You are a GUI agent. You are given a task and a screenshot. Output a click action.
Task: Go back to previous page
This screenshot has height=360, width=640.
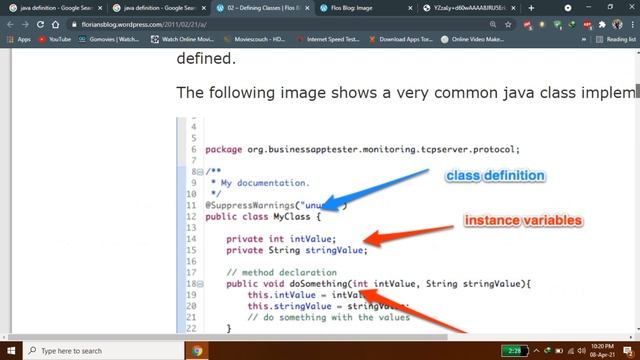[10, 24]
